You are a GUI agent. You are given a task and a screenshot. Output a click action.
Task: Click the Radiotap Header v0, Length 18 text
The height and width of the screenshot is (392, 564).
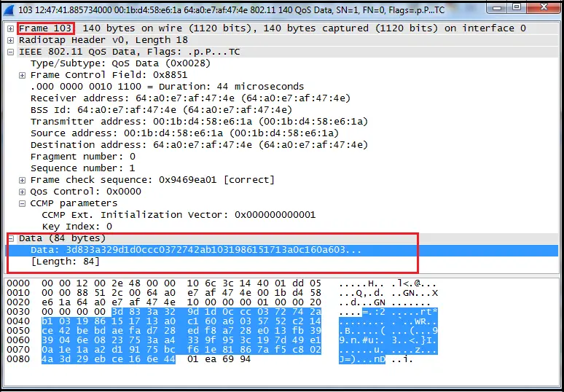click(103, 40)
